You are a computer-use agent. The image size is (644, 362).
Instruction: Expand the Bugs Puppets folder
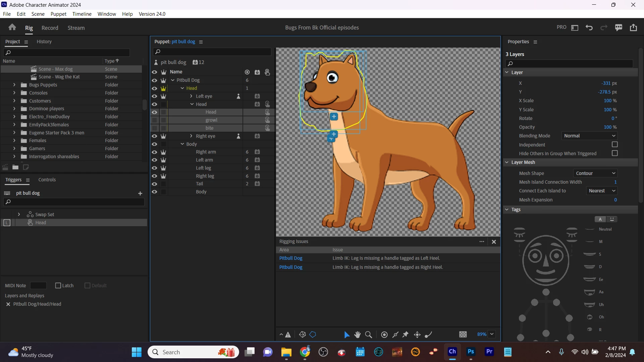click(14, 85)
